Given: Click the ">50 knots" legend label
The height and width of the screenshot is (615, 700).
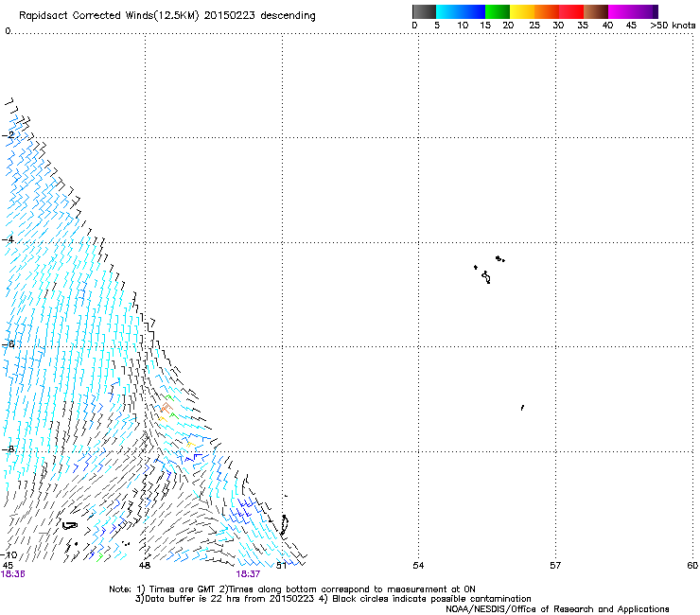Looking at the screenshot, I should [x=673, y=26].
